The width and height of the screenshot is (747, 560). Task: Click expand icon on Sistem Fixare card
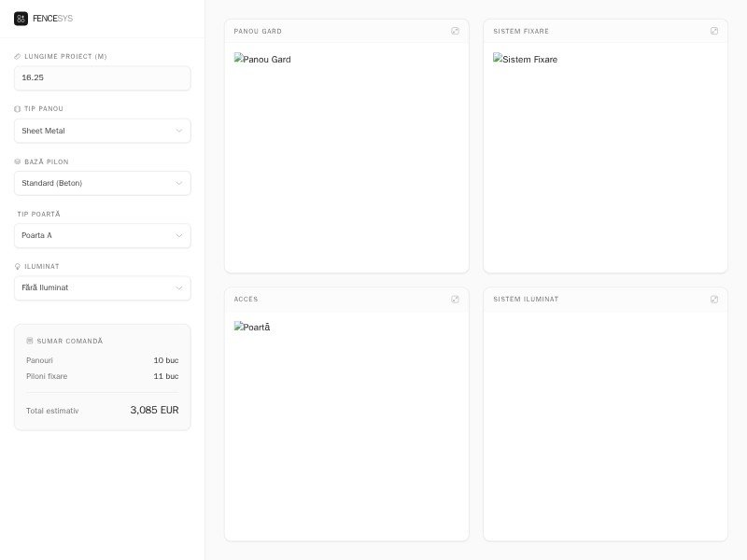coord(714,31)
